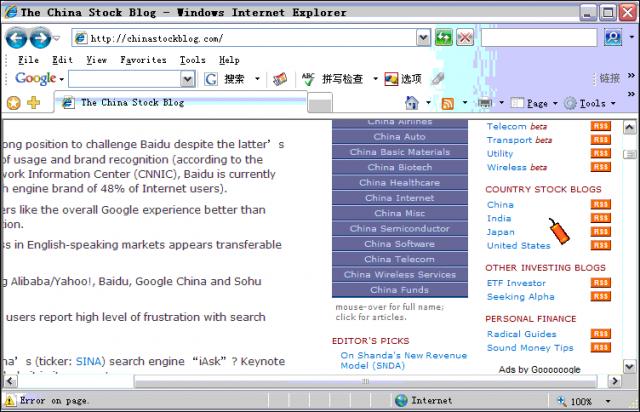Click the SINA ticker link
640x412 pixels.
click(x=90, y=361)
